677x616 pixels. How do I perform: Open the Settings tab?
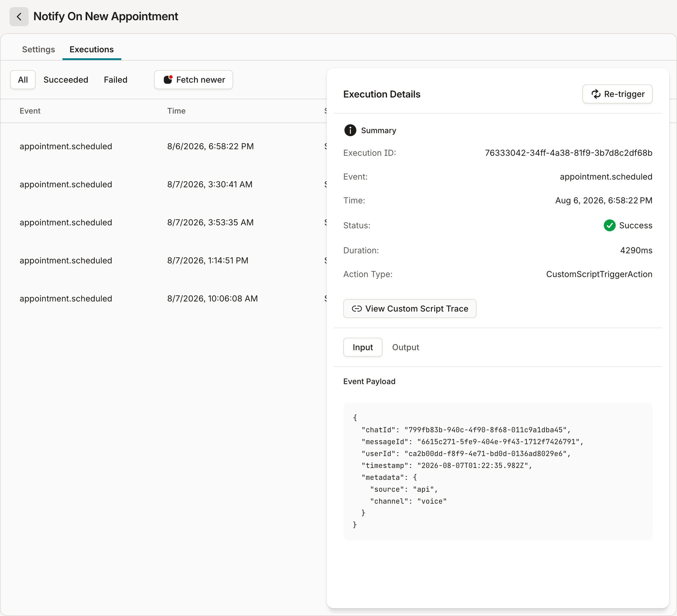(x=38, y=49)
